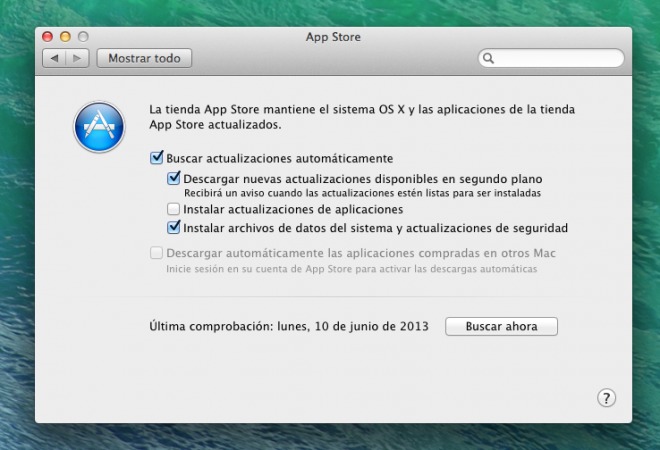Click the back navigation arrow
Image resolution: width=660 pixels, height=450 pixels.
[54, 58]
